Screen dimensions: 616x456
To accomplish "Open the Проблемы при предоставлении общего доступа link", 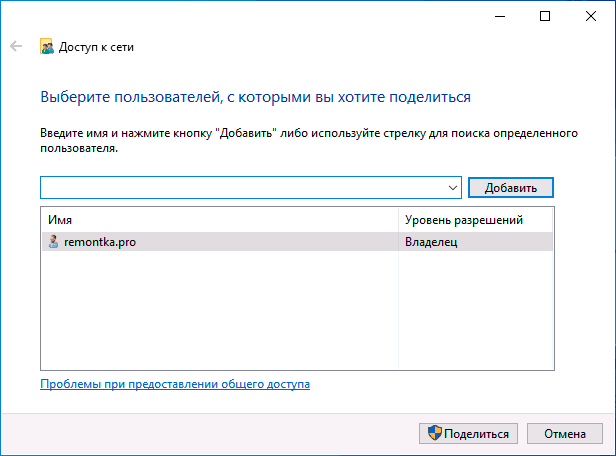I will (175, 384).
